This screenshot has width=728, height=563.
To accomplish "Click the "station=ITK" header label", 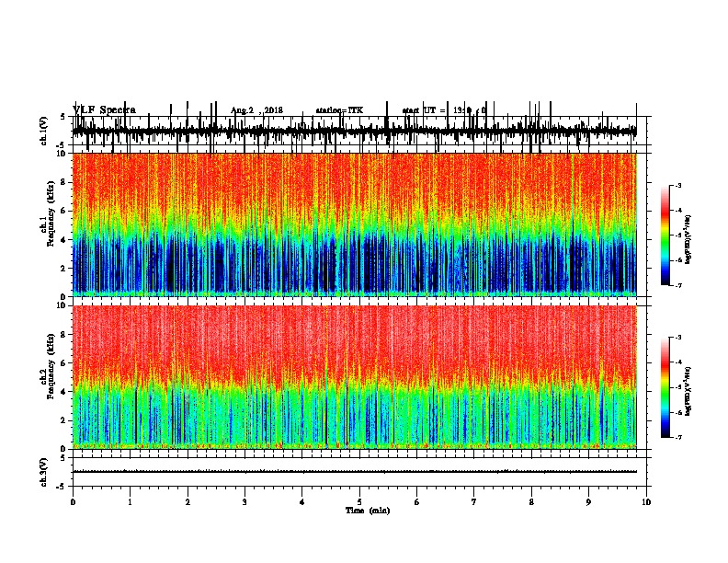I will (x=339, y=110).
